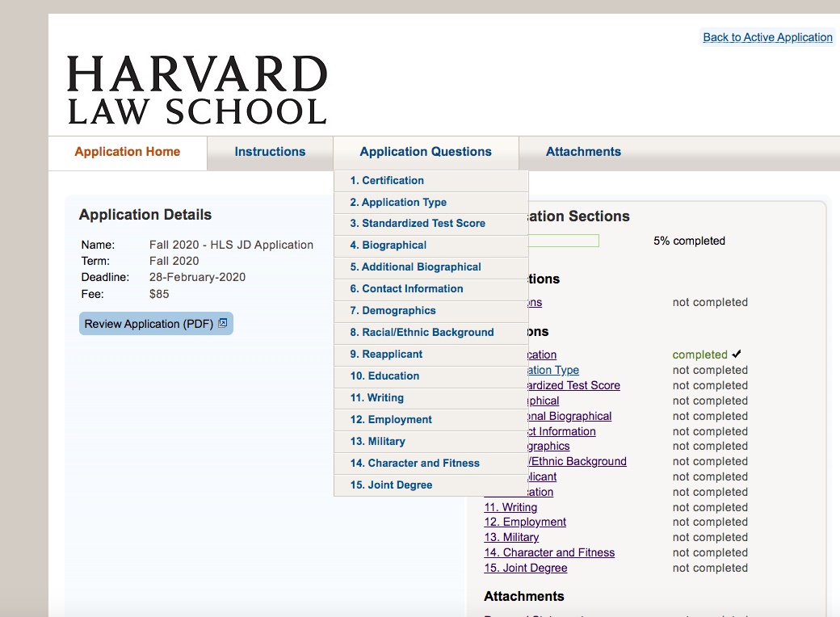Open 14. Character and Fitness section link

tap(549, 552)
